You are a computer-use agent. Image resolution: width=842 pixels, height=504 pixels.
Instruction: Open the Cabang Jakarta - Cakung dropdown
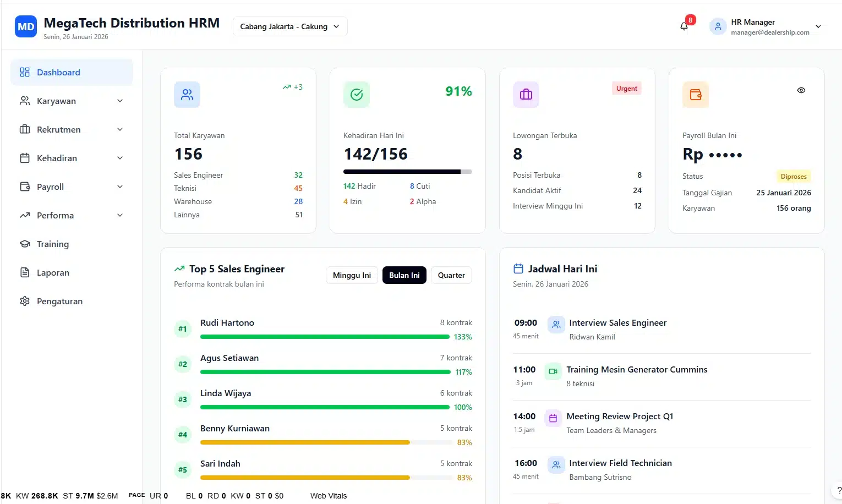(290, 26)
